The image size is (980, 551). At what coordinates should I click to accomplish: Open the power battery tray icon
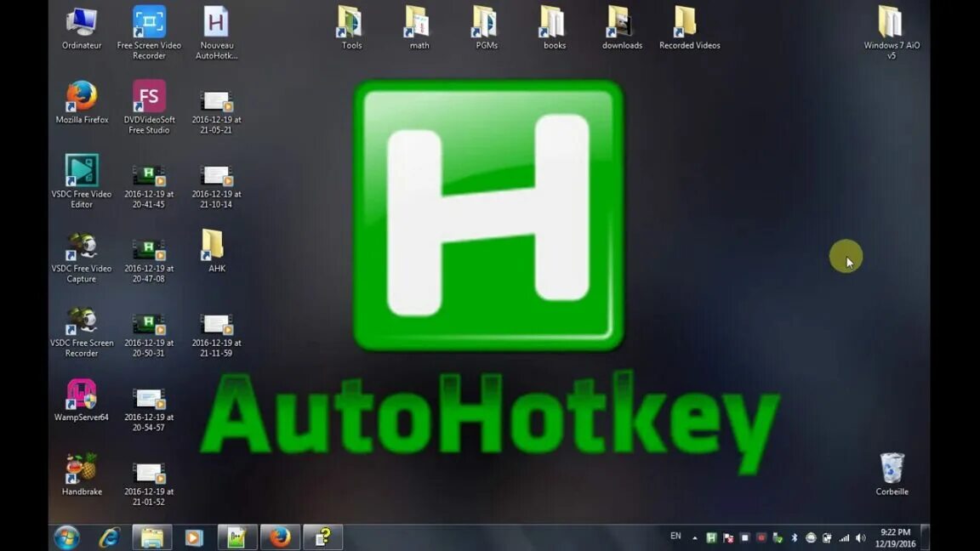tap(828, 538)
